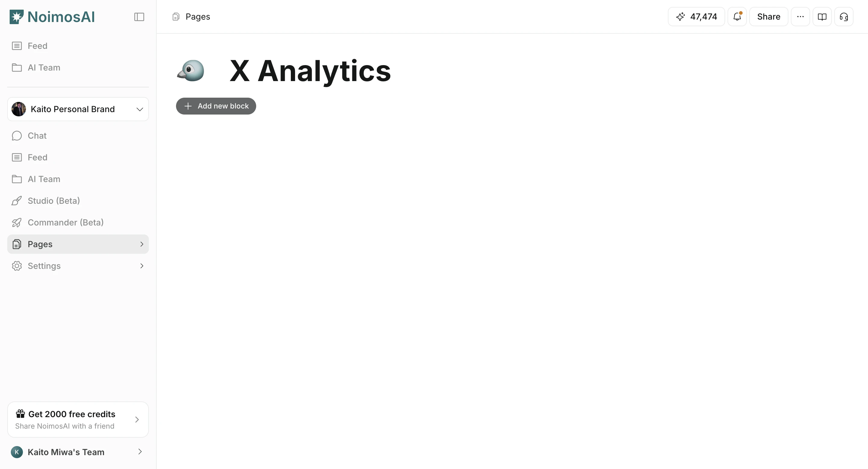Image resolution: width=868 pixels, height=469 pixels.
Task: Open the documentation book icon
Action: 822,17
